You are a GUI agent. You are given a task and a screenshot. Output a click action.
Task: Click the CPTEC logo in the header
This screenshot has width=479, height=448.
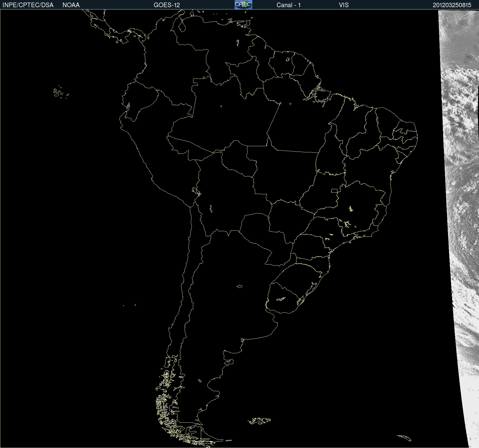click(x=243, y=5)
